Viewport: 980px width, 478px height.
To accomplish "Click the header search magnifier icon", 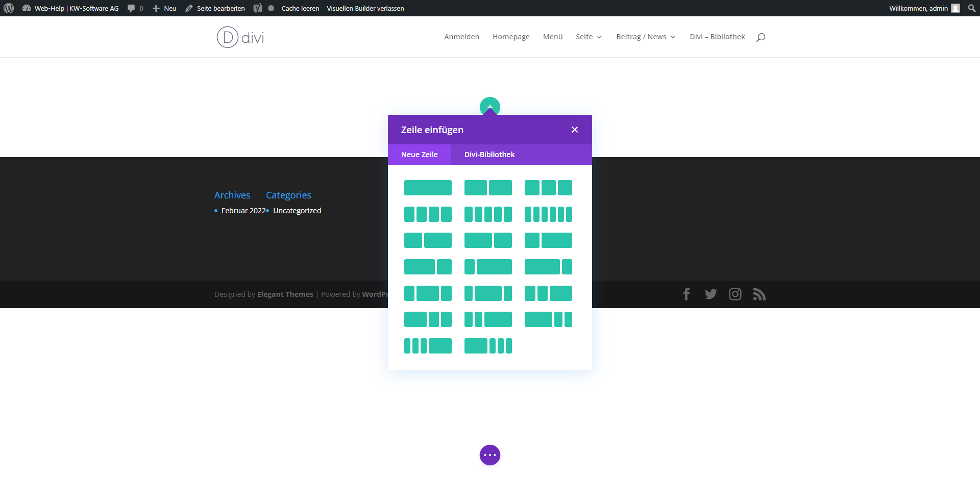I will click(761, 37).
